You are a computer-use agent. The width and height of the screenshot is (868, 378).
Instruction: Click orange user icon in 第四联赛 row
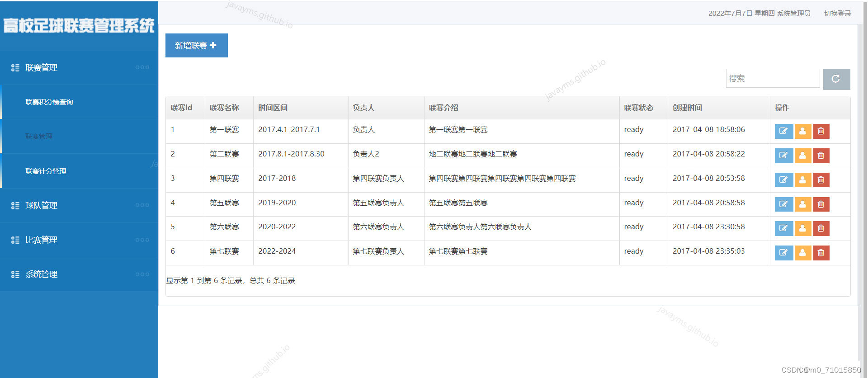802,180
